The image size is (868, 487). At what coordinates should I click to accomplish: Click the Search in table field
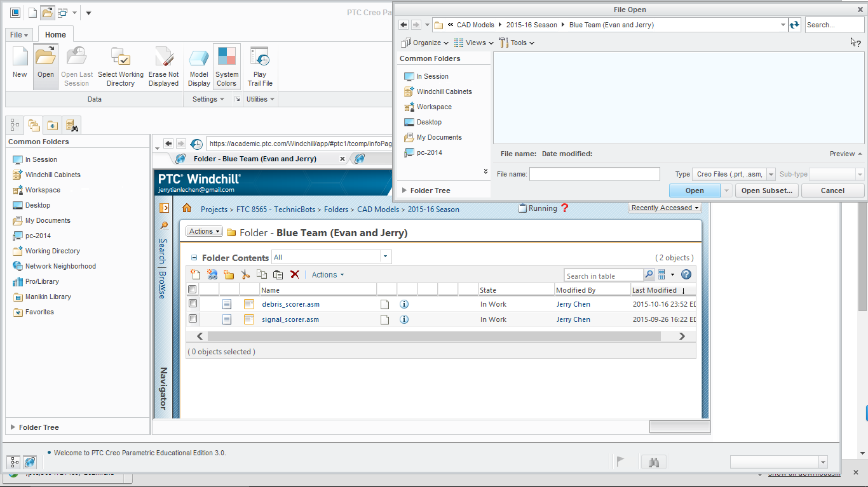(604, 276)
